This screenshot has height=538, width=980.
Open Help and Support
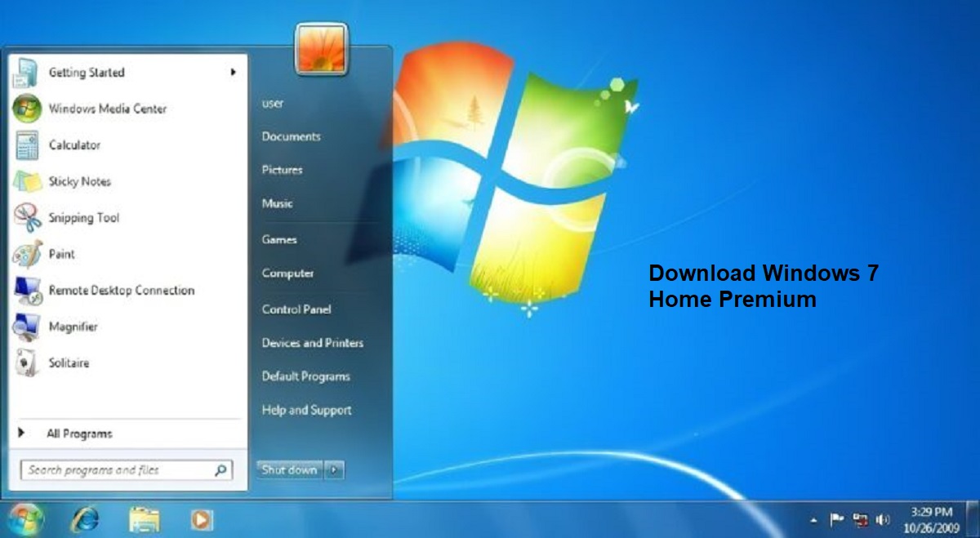point(306,410)
